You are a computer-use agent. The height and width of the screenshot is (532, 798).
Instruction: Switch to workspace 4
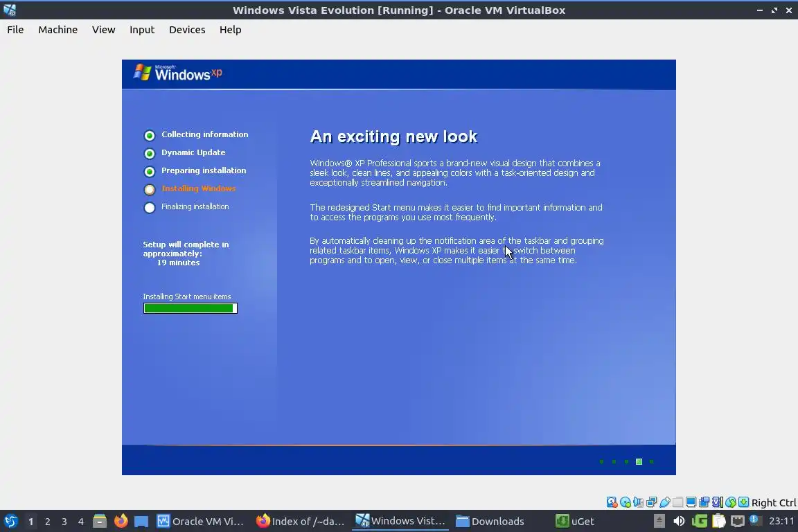81,522
